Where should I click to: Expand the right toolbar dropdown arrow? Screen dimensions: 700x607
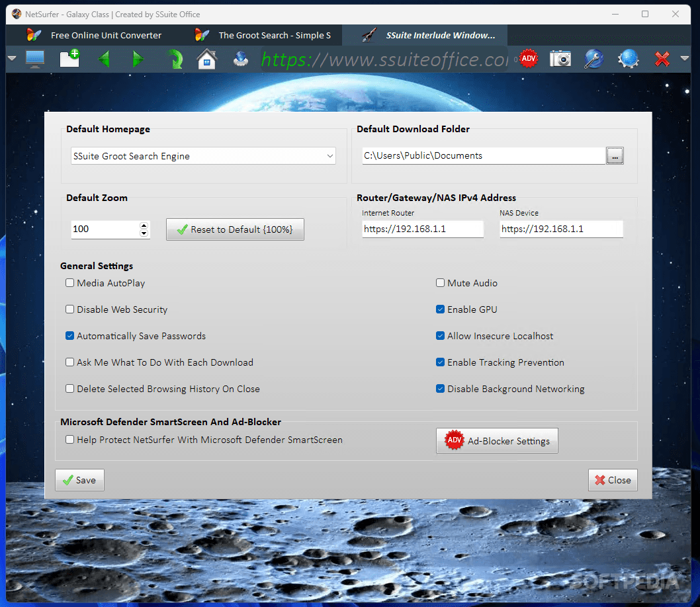pos(684,58)
